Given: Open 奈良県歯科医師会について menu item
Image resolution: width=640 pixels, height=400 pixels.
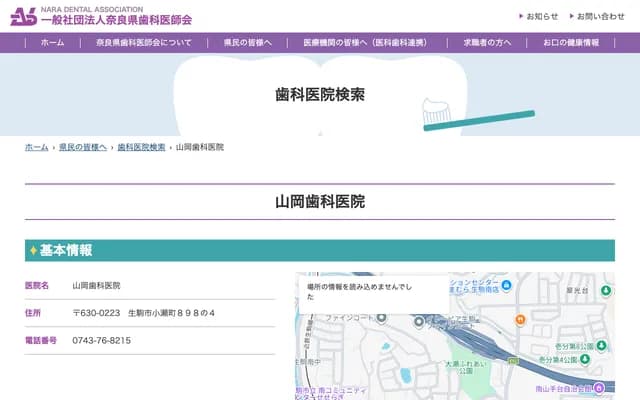Looking at the screenshot, I should (x=144, y=43).
